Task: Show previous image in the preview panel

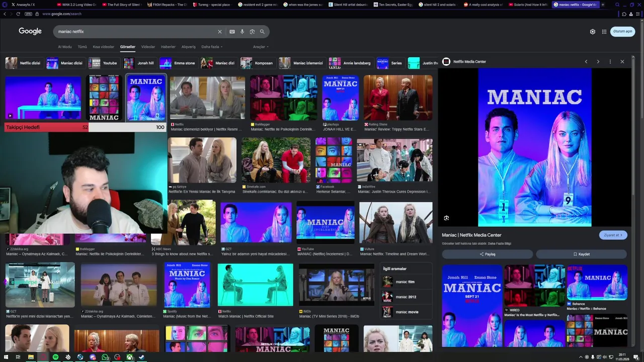Action: pyautogui.click(x=586, y=61)
